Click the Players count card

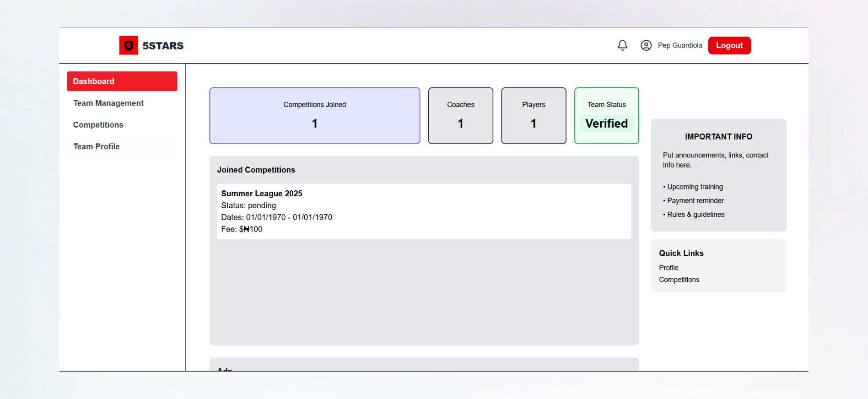click(x=534, y=116)
